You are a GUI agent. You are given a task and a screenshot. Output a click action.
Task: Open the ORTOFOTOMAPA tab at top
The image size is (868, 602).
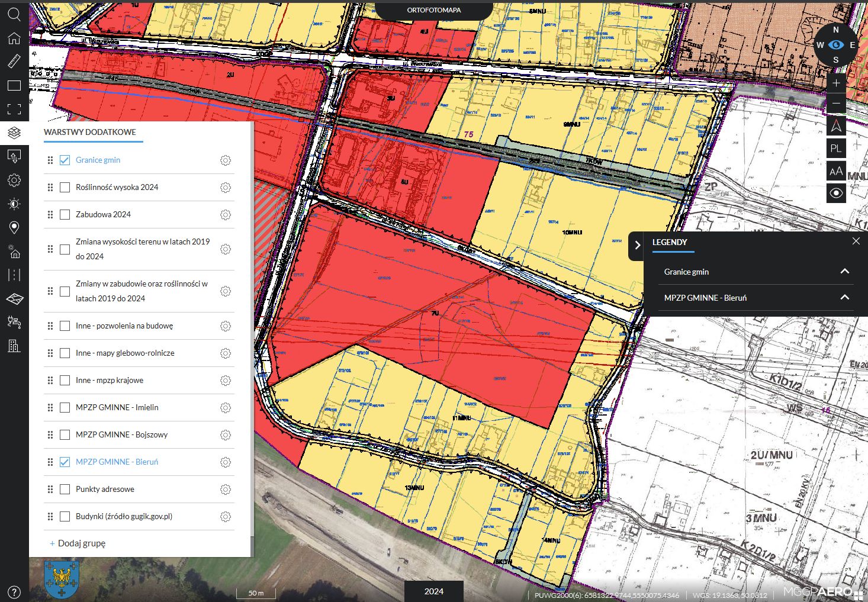tap(433, 10)
